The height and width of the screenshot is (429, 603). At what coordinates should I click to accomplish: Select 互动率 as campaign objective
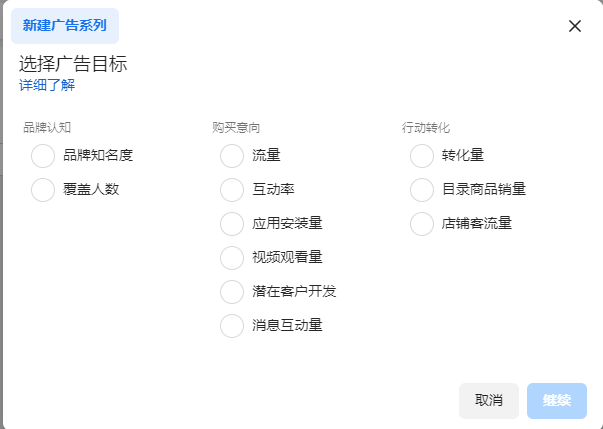pos(232,190)
